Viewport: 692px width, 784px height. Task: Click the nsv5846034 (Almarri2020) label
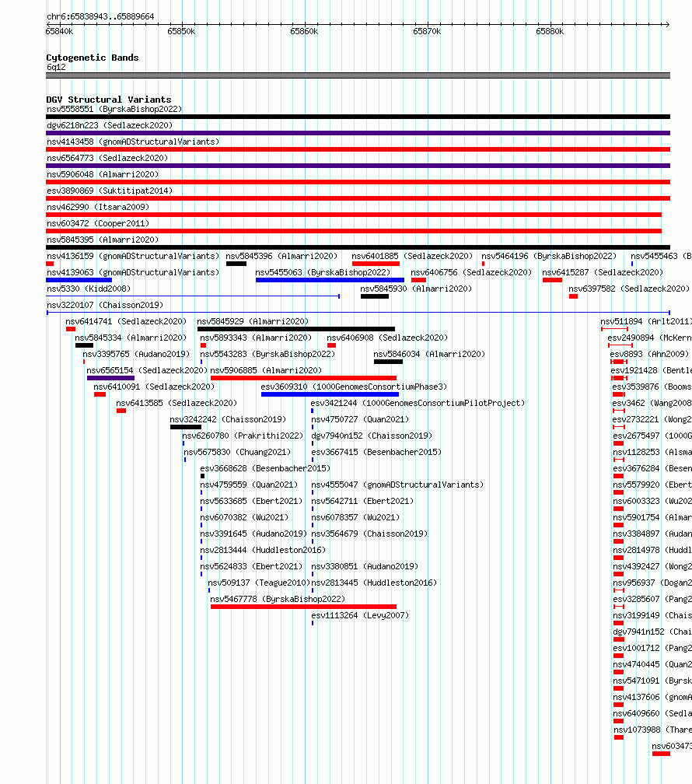pos(429,354)
